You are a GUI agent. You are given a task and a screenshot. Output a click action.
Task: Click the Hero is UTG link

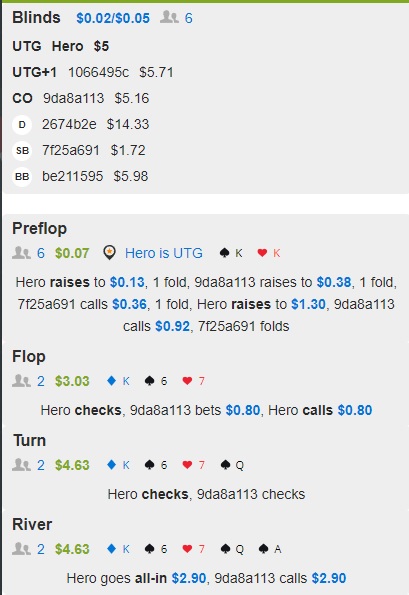tap(164, 253)
